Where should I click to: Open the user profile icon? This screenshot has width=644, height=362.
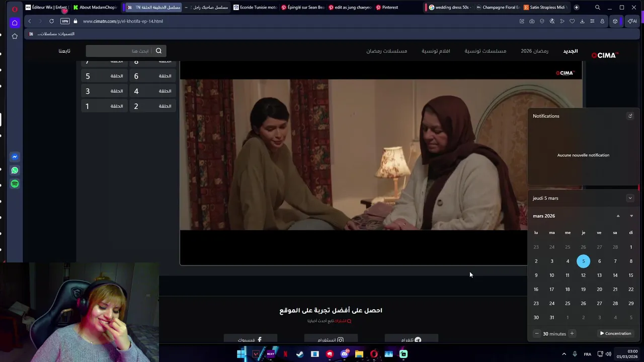602,21
